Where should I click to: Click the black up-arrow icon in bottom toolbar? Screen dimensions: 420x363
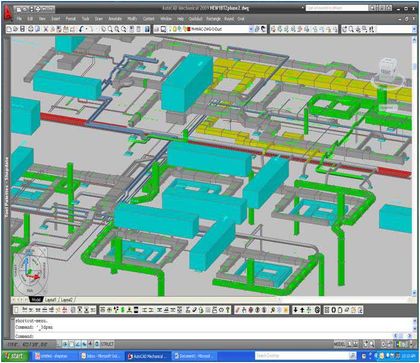point(303,310)
